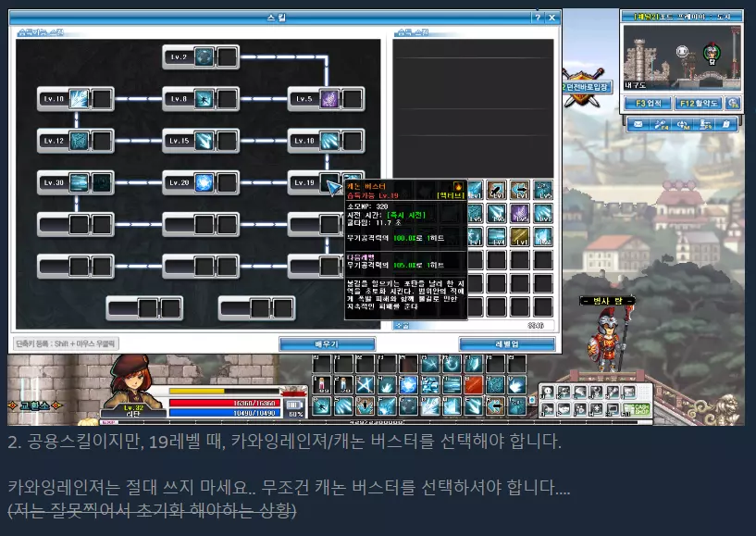Select the gold skill in acquired skills grid
The image size is (756, 536).
520,236
